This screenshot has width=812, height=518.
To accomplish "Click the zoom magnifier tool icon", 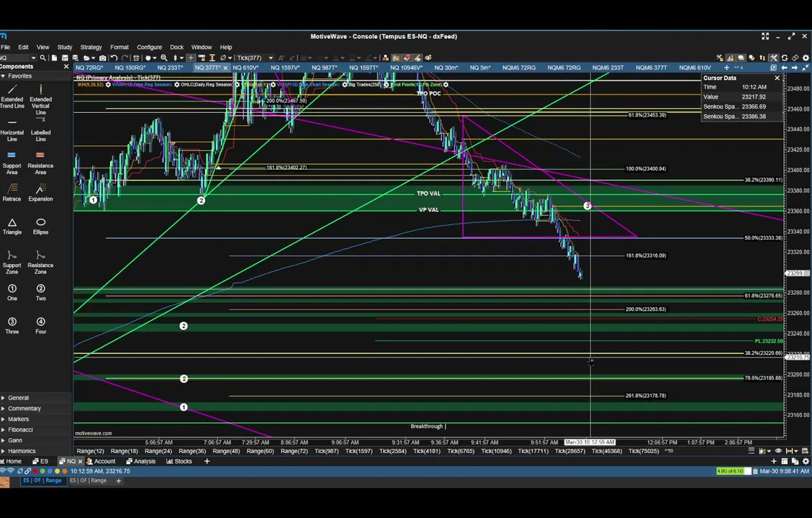I will (x=164, y=58).
